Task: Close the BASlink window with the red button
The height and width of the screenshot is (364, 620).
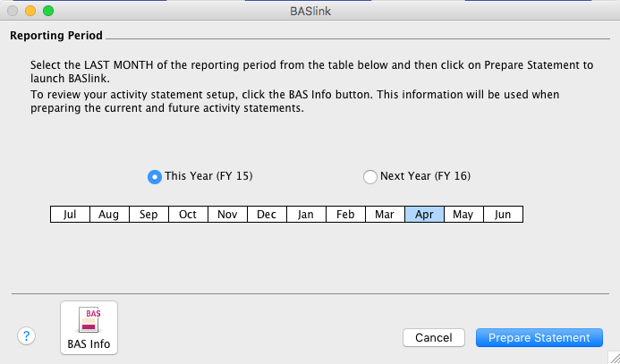Action: pos(13,11)
